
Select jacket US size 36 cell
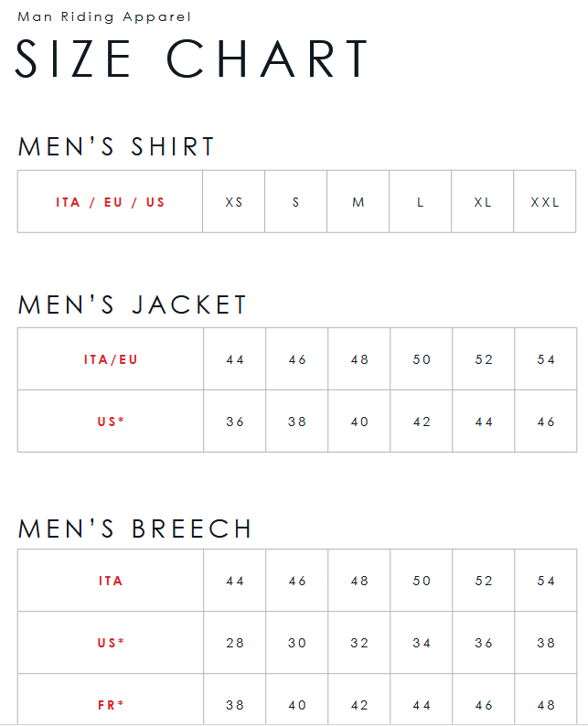tap(235, 422)
